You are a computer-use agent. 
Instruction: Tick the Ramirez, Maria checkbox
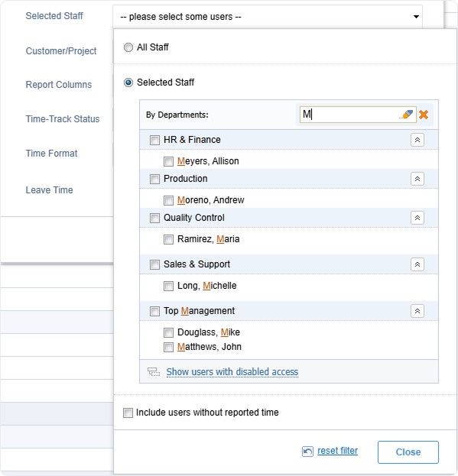tap(168, 239)
